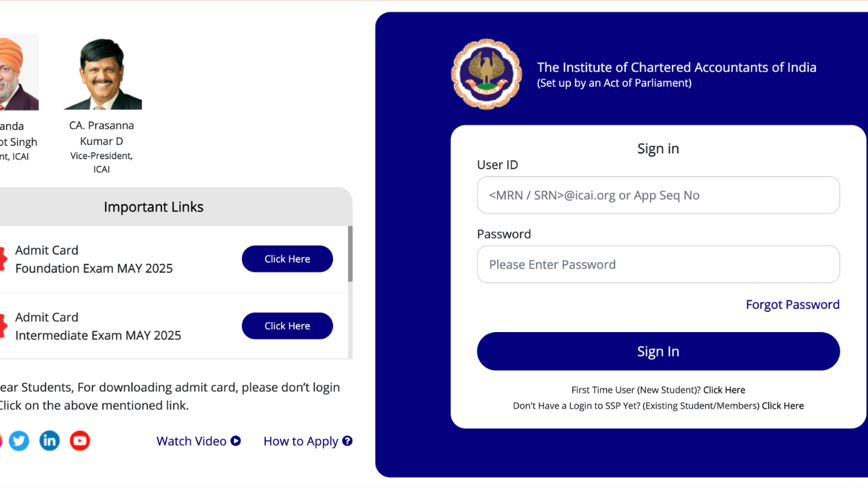Click the Important Links list scrollbar
The width and height of the screenshot is (868, 488).
[350, 254]
